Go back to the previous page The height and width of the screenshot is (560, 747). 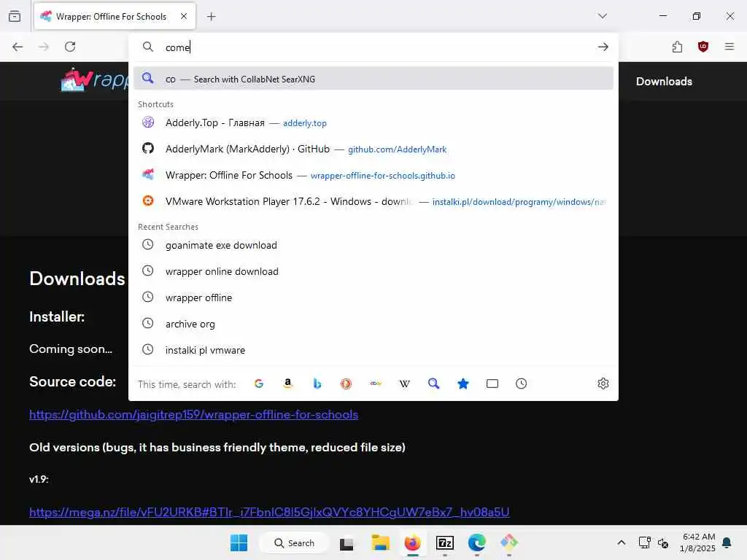pos(18,47)
